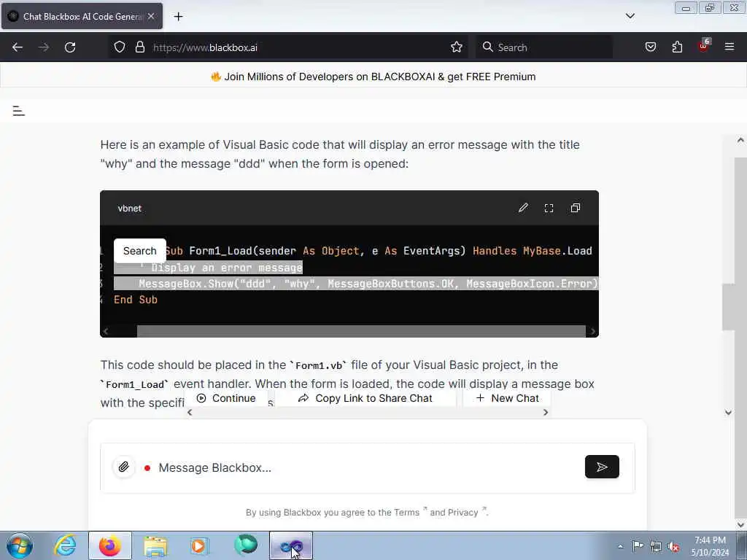Open Action Center flag icon
Viewport: 747px width, 560px height.
point(638,545)
